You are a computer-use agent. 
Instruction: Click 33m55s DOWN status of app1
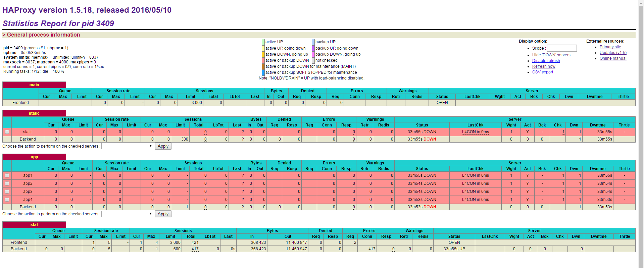pos(422,175)
